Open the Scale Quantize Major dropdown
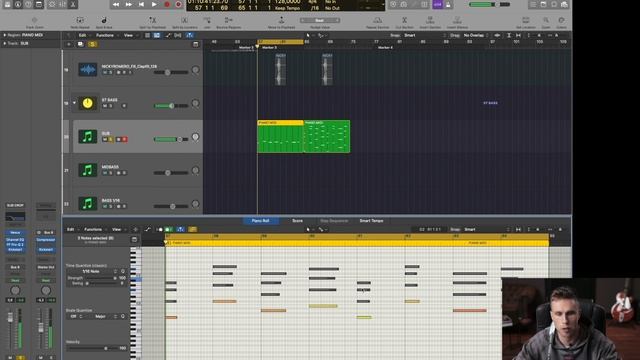 (101, 316)
